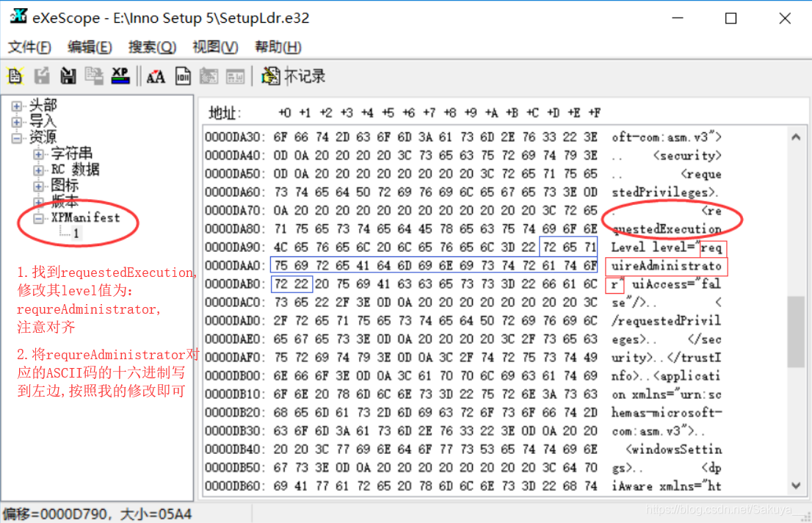Click the XP manifest toolbar icon

pyautogui.click(x=120, y=76)
